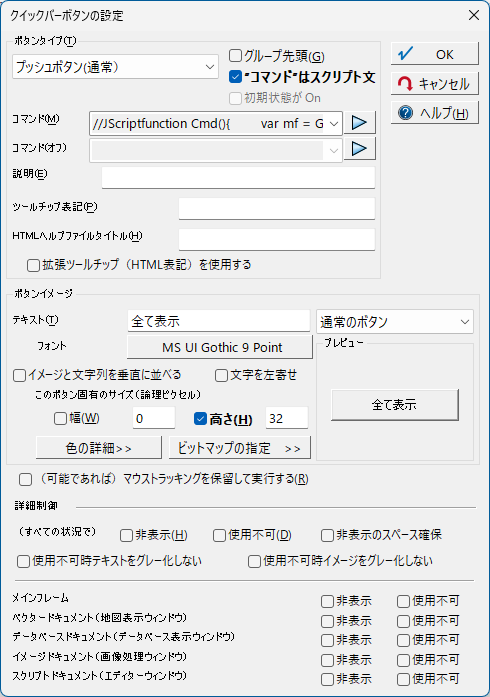Expand 色の詳細>> color settings
The image size is (490, 697).
click(x=99, y=448)
